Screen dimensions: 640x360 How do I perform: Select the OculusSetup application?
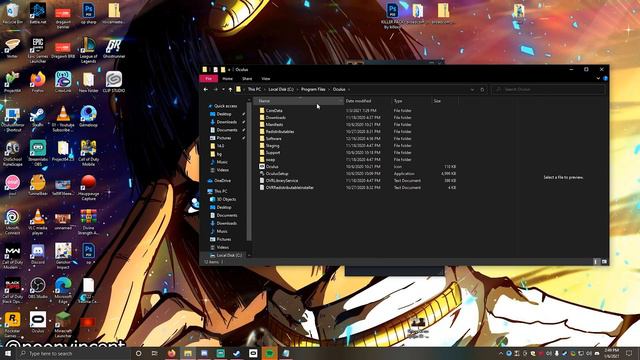[x=277, y=173]
